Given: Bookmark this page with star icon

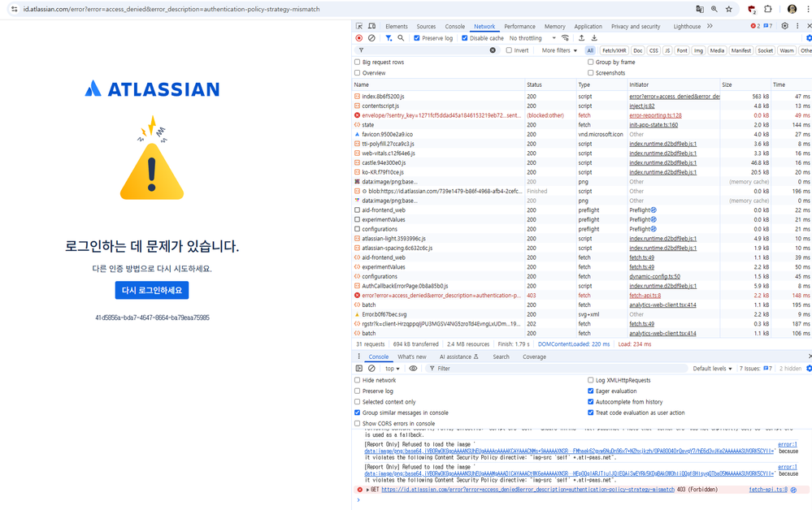Looking at the screenshot, I should [728, 9].
